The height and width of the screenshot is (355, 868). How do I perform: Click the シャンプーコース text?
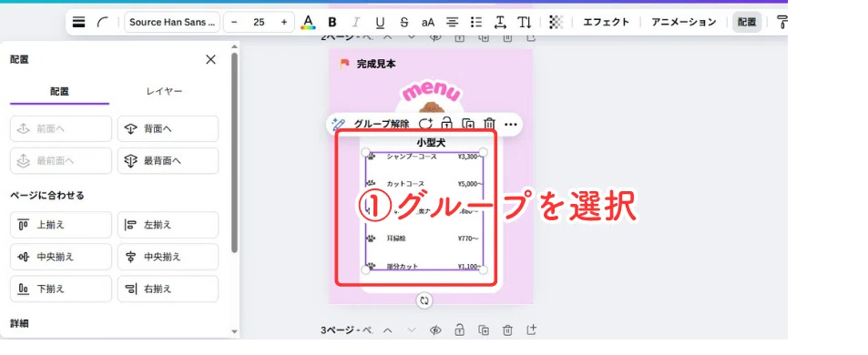412,157
